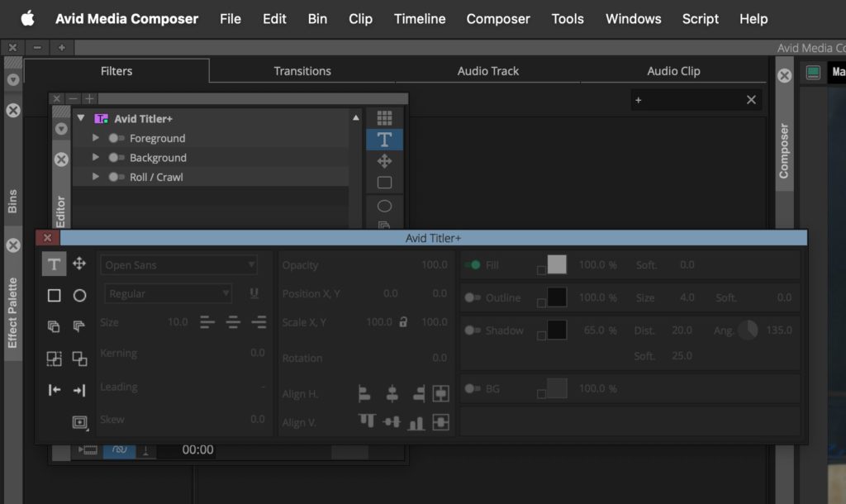Expand the Background parameter group

(x=96, y=157)
